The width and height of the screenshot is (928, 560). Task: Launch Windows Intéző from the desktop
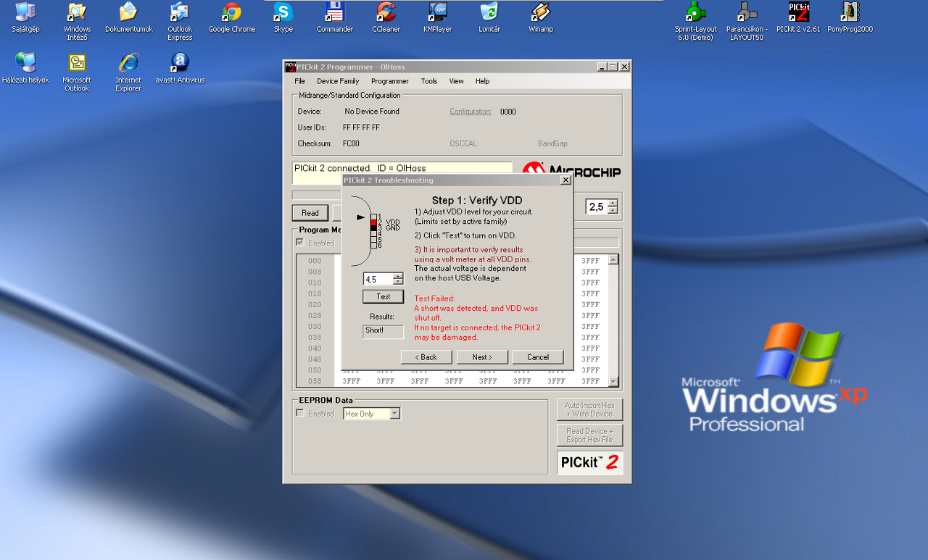77,21
